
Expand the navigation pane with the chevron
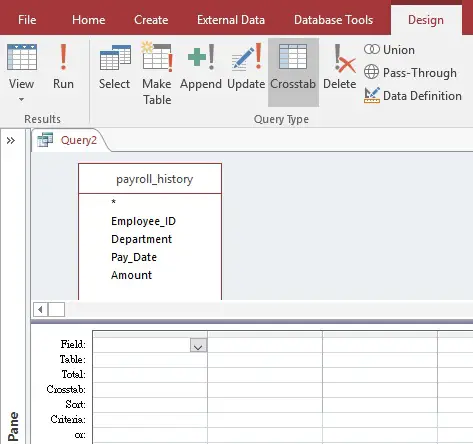click(x=11, y=141)
